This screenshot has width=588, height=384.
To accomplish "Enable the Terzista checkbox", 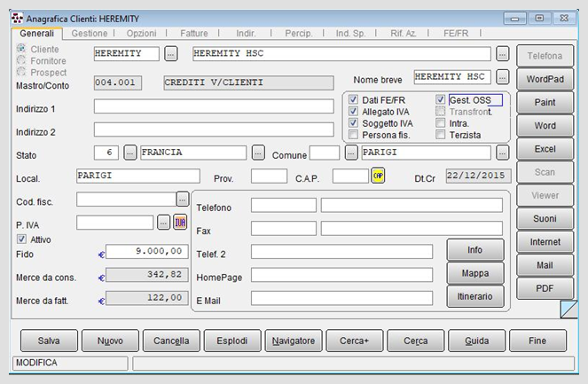I will point(440,135).
